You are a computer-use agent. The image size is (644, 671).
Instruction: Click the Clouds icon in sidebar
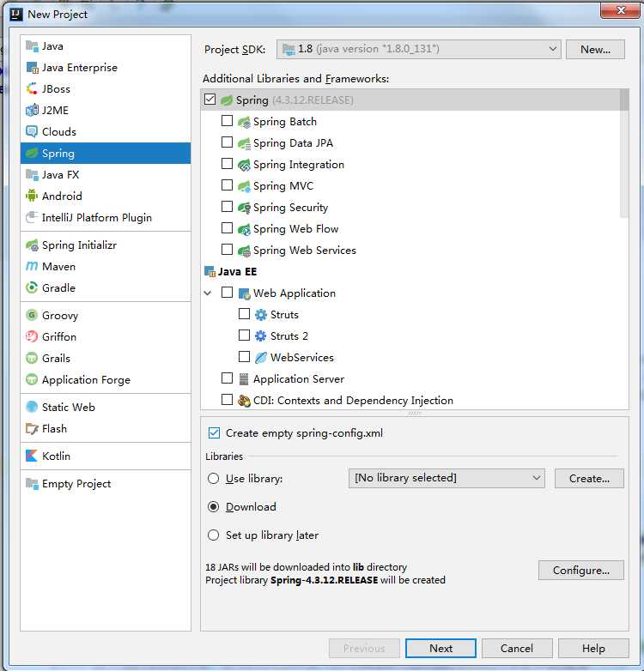[32, 131]
